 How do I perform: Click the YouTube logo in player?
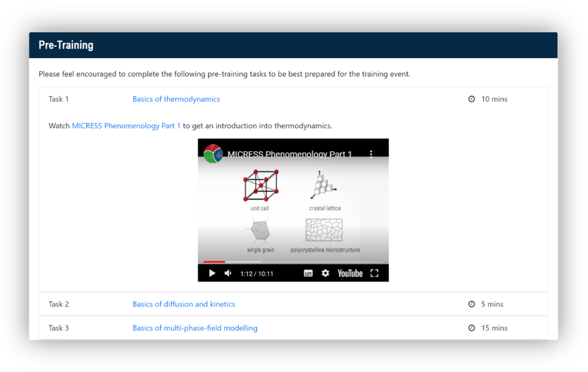(350, 273)
